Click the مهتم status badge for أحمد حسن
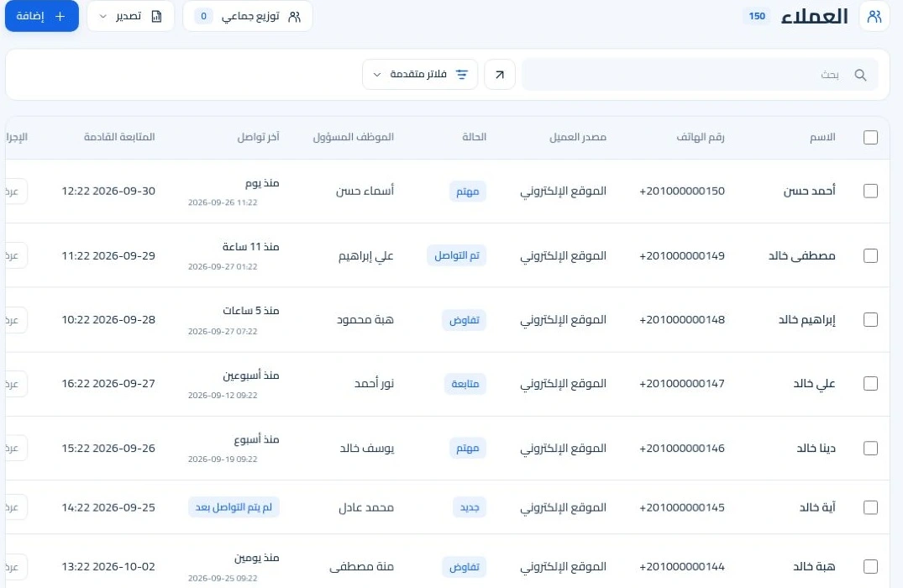 (x=468, y=192)
